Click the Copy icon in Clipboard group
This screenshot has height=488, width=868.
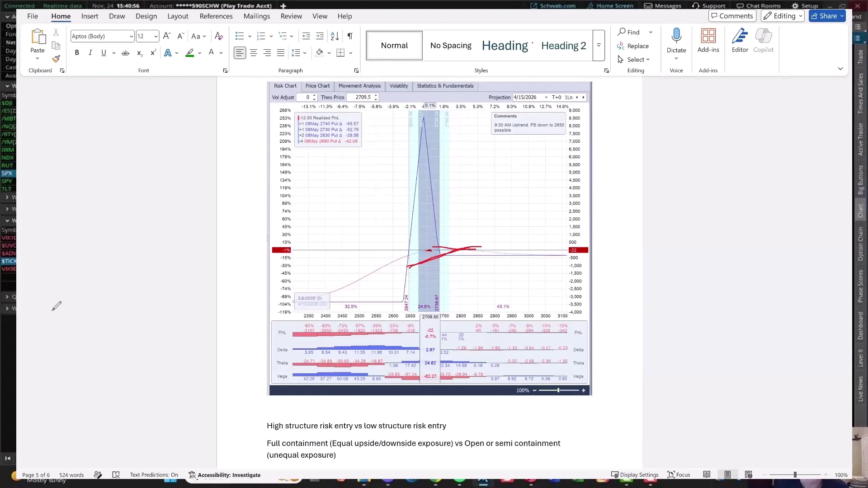(56, 46)
